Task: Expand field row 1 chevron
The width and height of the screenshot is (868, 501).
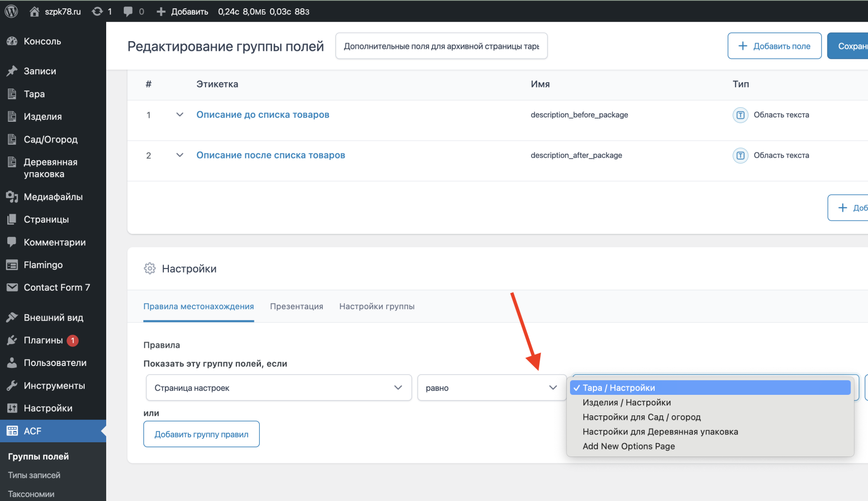Action: (x=180, y=114)
